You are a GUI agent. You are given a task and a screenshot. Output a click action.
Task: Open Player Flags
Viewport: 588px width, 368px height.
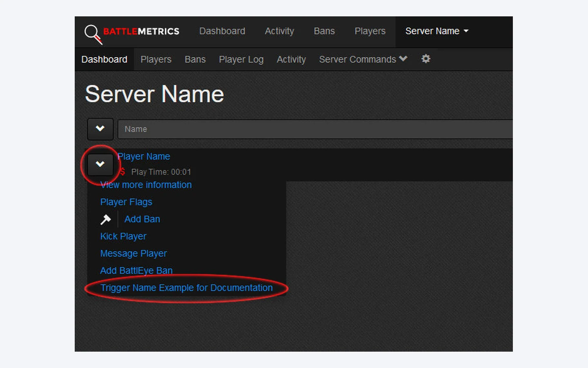(x=126, y=202)
